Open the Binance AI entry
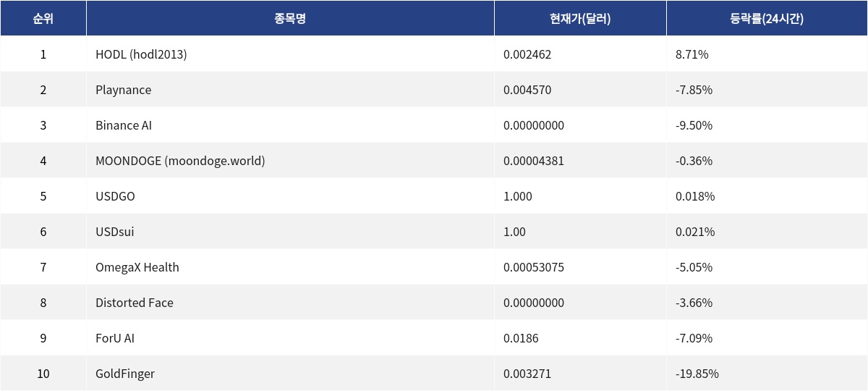This screenshot has height=391, width=868. 124,125
